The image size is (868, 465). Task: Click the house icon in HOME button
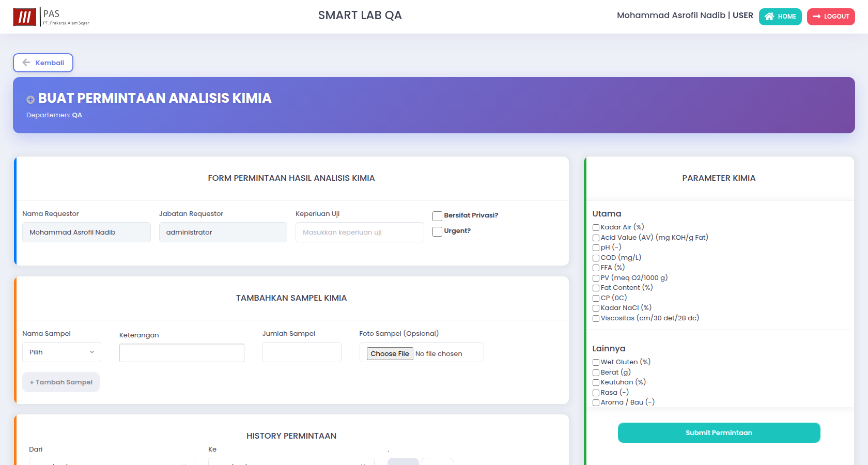[x=769, y=17]
